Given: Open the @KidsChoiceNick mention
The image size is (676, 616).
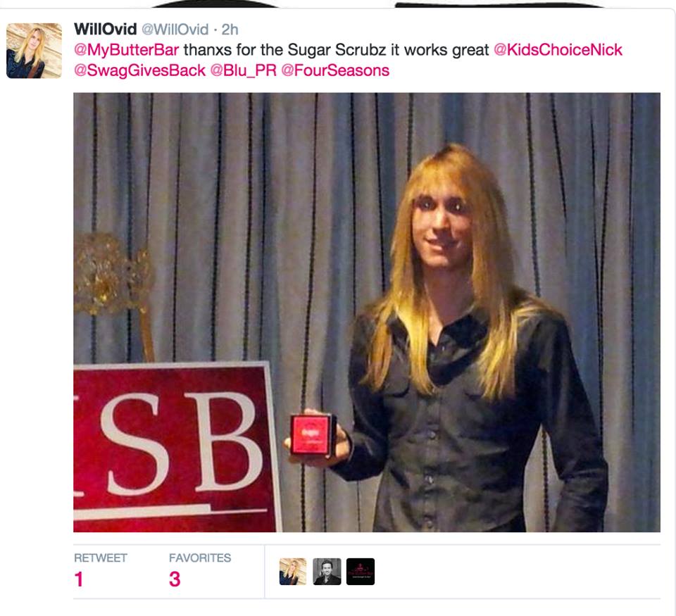Looking at the screenshot, I should click(558, 50).
